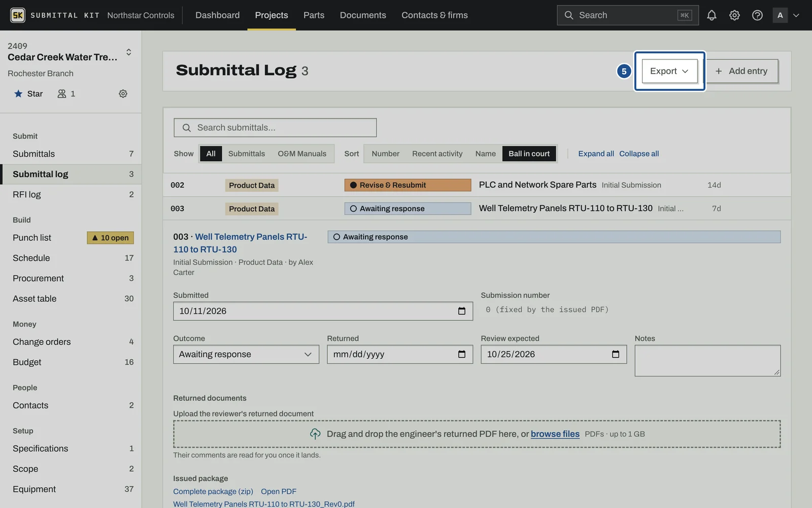Open the notifications bell

(x=712, y=15)
